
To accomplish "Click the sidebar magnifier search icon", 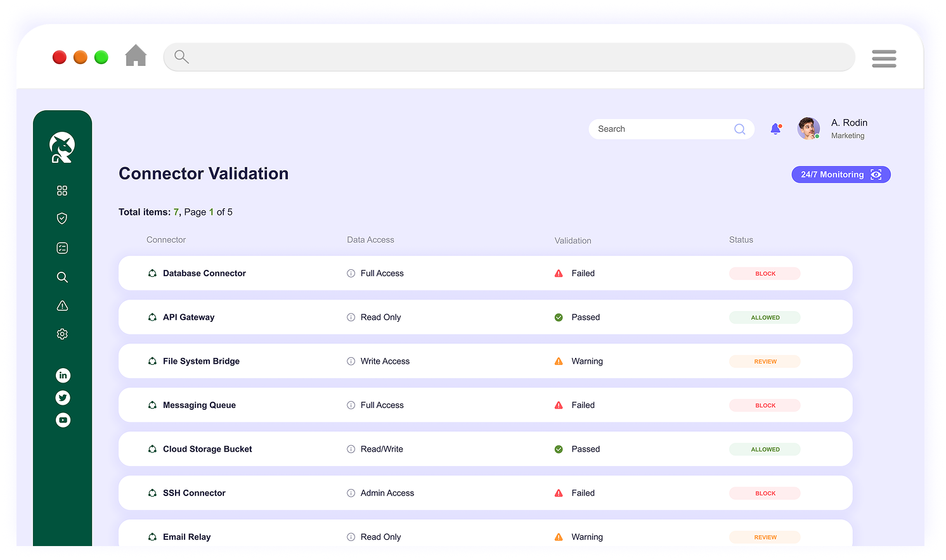I will [x=62, y=277].
